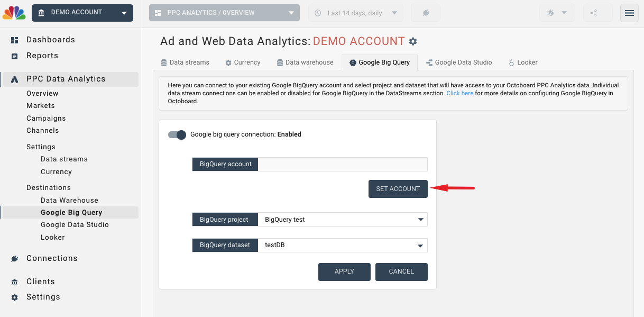Click the Clients bank icon in sidebar
This screenshot has width=644, height=317.
15,282
